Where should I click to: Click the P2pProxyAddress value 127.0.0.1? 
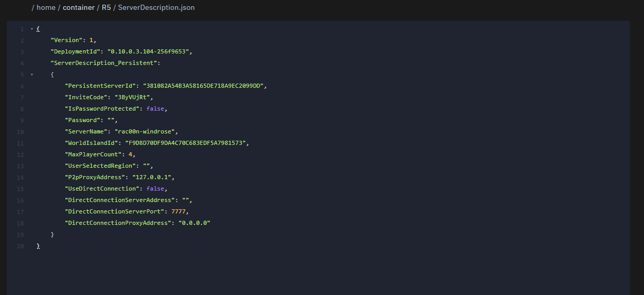[x=153, y=178]
